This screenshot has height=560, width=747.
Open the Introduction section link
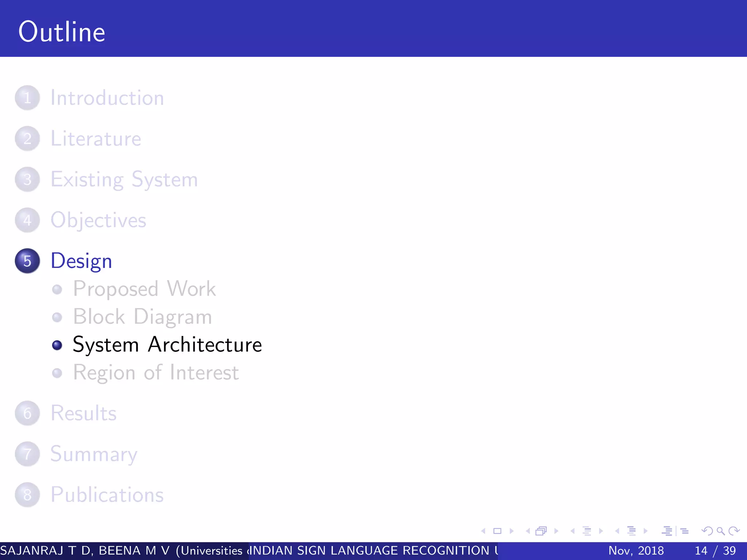[x=107, y=98]
